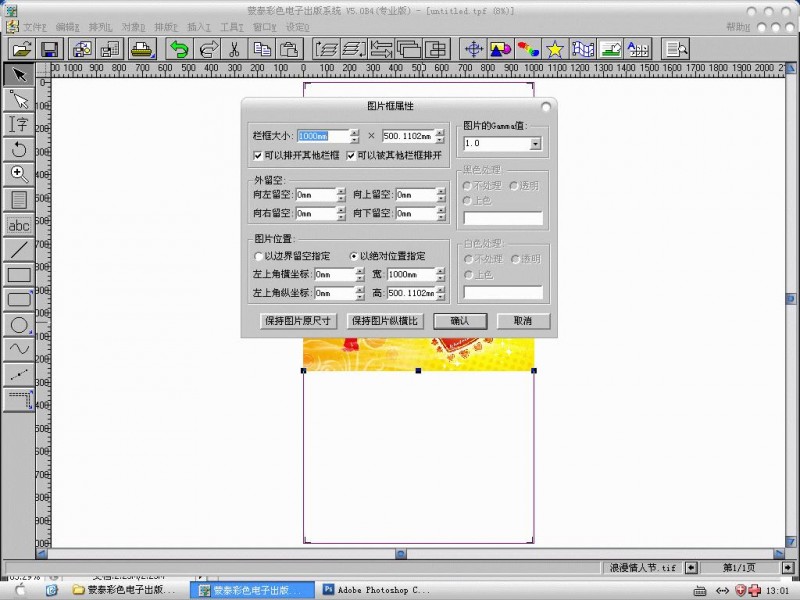Select the straight line drawing tool

(18, 250)
